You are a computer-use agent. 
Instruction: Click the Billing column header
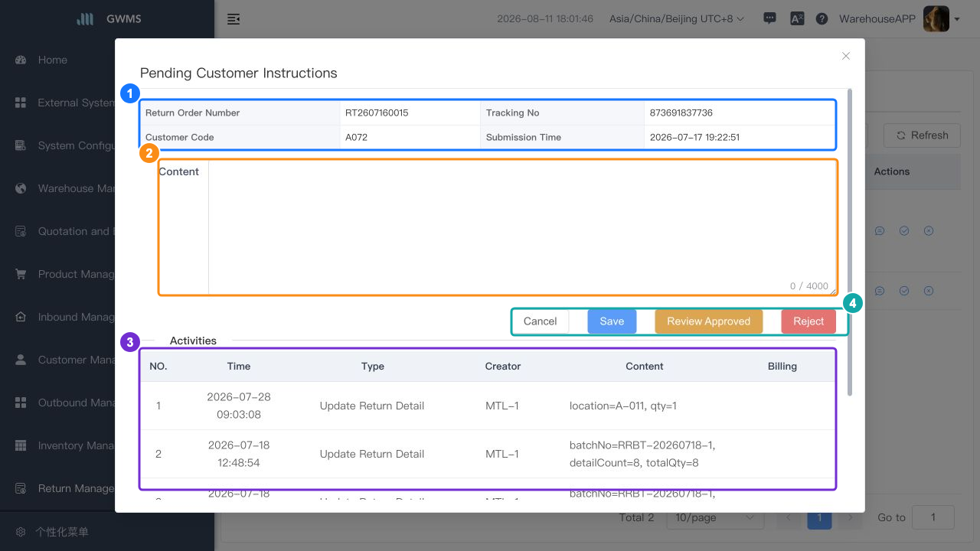pyautogui.click(x=782, y=366)
